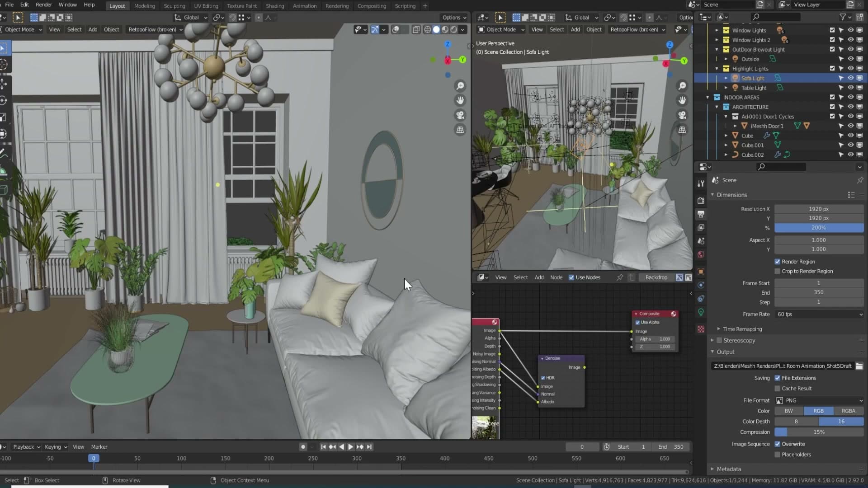Open the Scene properties tab
The height and width of the screenshot is (488, 868).
(x=701, y=241)
